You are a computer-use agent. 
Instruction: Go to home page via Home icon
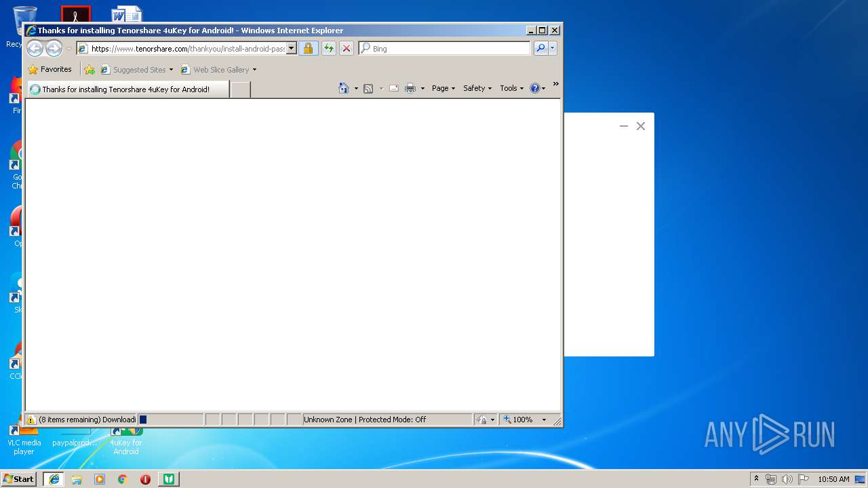[x=344, y=88]
